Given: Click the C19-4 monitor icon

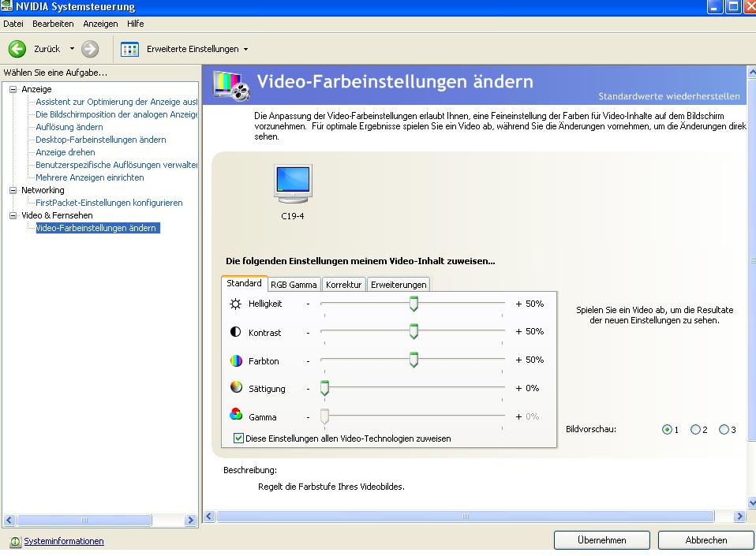Looking at the screenshot, I should tap(293, 184).
